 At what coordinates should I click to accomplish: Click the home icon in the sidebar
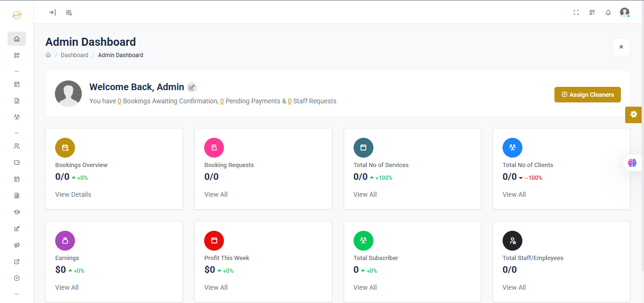coord(17,39)
